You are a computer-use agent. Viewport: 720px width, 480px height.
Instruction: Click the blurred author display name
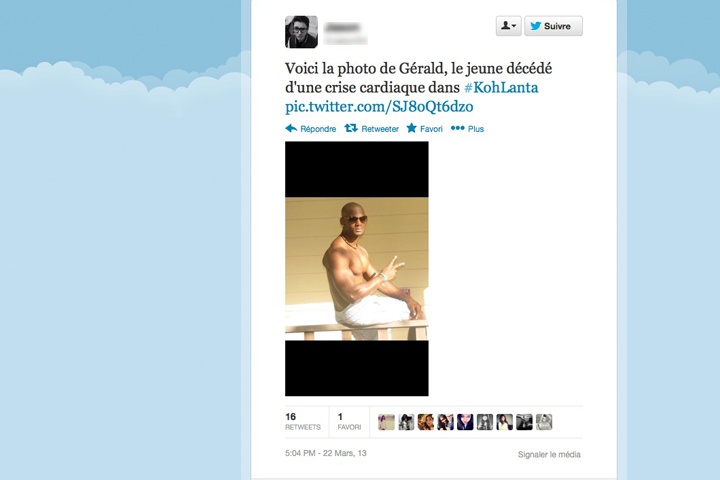coord(342,27)
